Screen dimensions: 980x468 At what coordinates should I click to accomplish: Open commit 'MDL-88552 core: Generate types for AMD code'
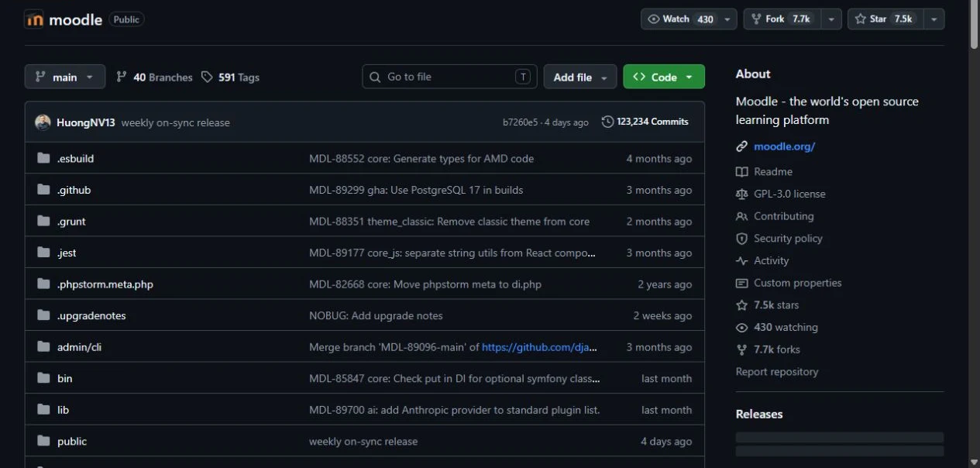click(421, 158)
